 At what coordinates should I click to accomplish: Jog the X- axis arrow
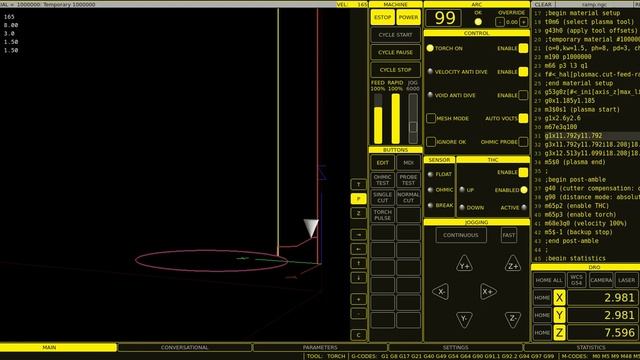point(441,292)
